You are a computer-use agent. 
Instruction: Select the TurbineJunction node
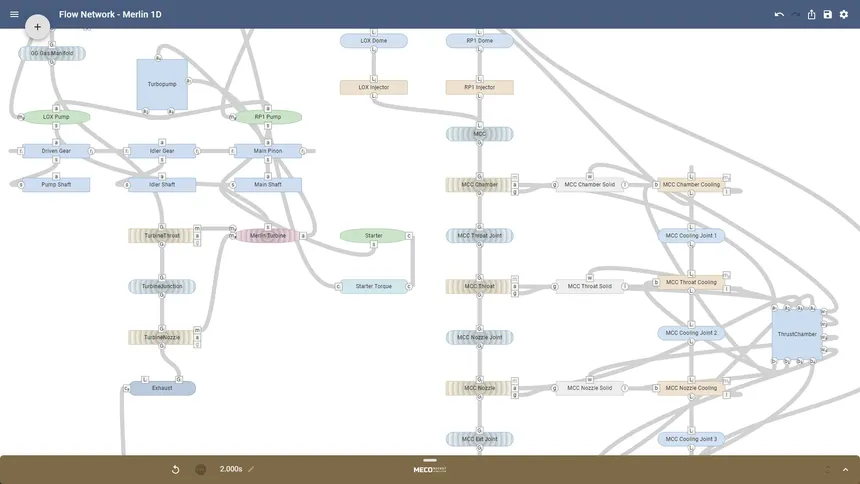pyautogui.click(x=162, y=286)
